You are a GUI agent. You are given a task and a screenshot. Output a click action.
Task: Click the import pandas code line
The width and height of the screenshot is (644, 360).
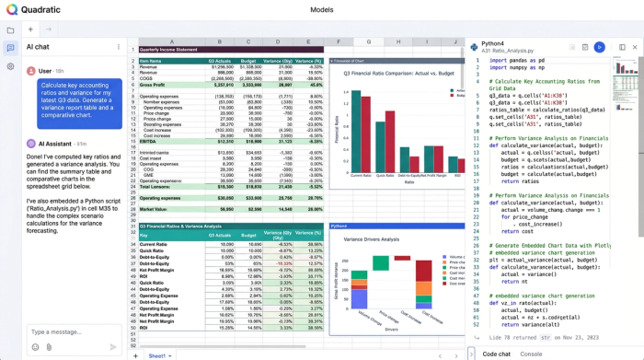click(517, 61)
